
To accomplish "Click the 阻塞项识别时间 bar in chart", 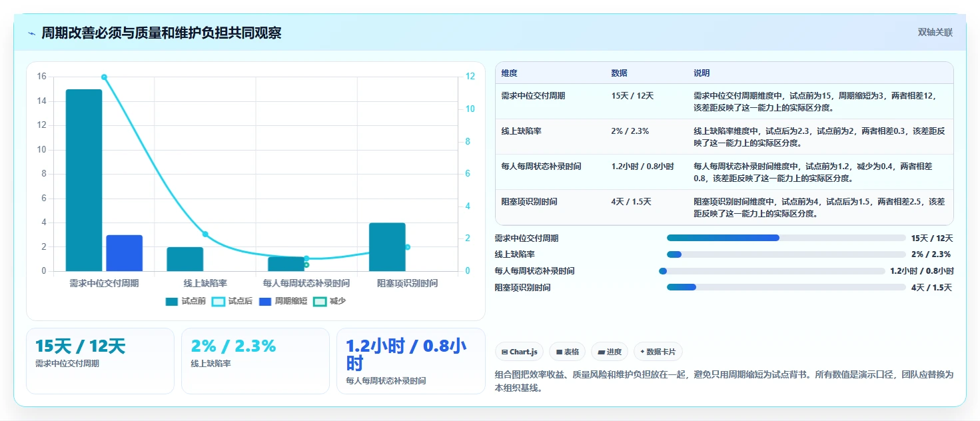I will (x=387, y=247).
